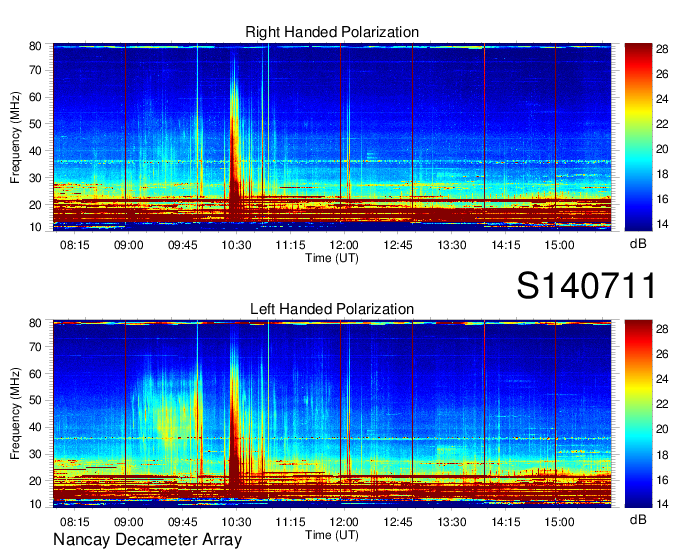The image size is (680, 552).
Task: Click the bottom colorbar's dB unit label
Action: click(x=638, y=519)
